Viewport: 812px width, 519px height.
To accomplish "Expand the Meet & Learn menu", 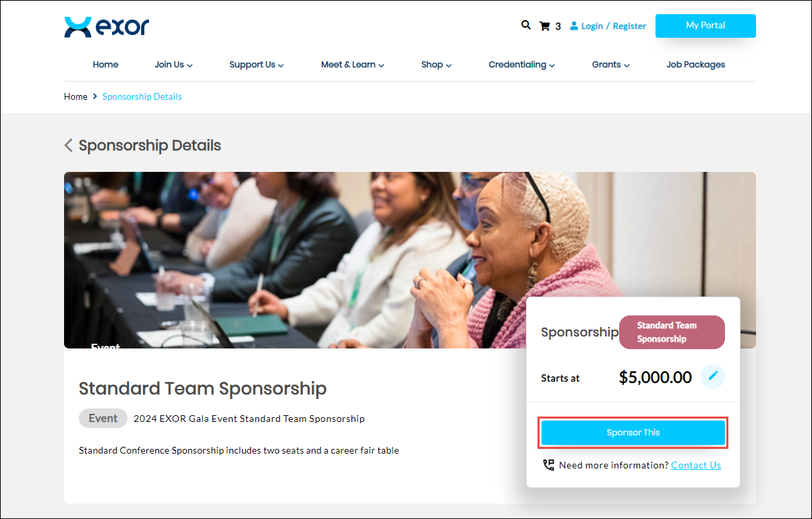I will coord(353,65).
